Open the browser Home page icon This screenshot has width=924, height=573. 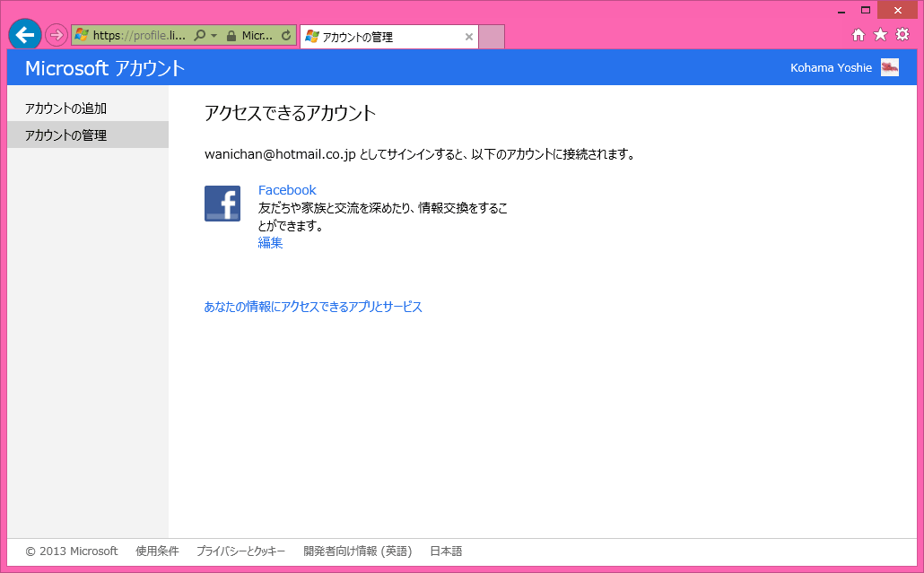pos(858,35)
